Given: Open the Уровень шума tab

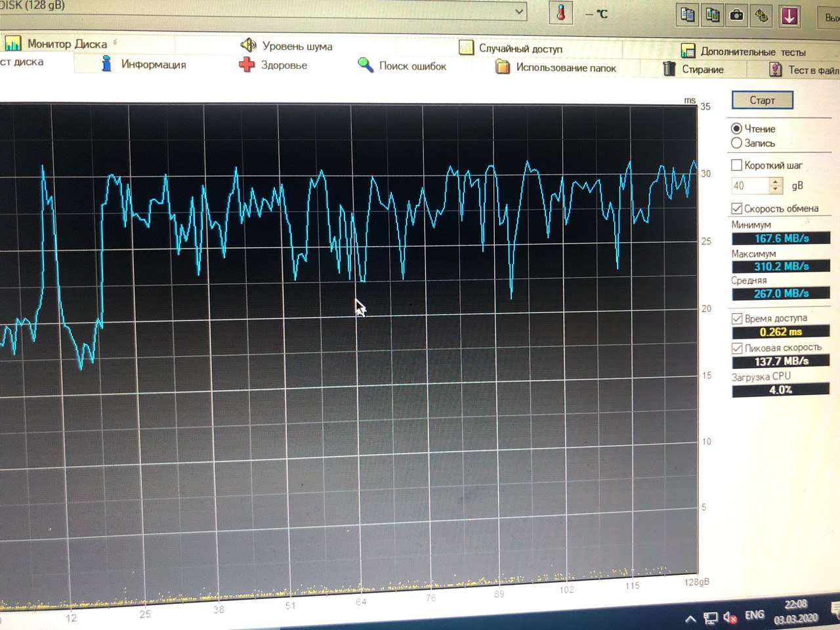Looking at the screenshot, I should pos(286,46).
